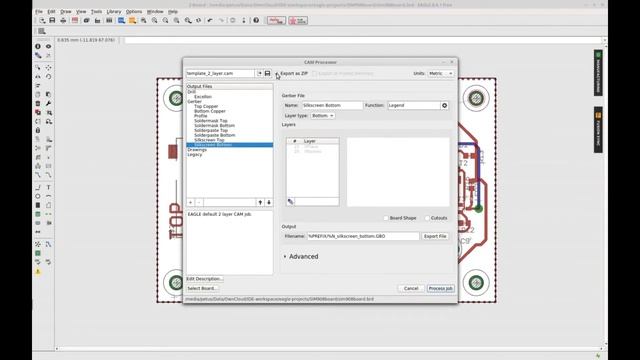Viewport: 640px width, 360px height.
Task: Click the Process Job button
Action: coord(440,288)
